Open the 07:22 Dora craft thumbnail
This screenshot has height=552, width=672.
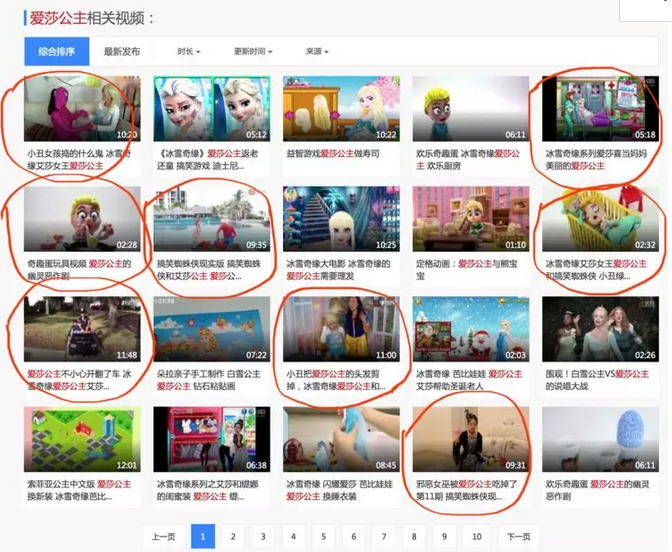[x=212, y=329]
